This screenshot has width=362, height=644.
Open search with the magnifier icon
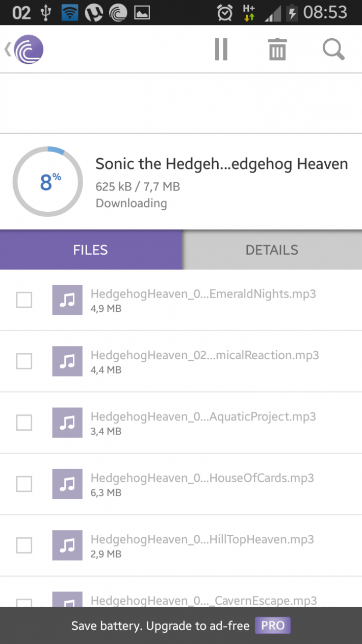[x=334, y=49]
